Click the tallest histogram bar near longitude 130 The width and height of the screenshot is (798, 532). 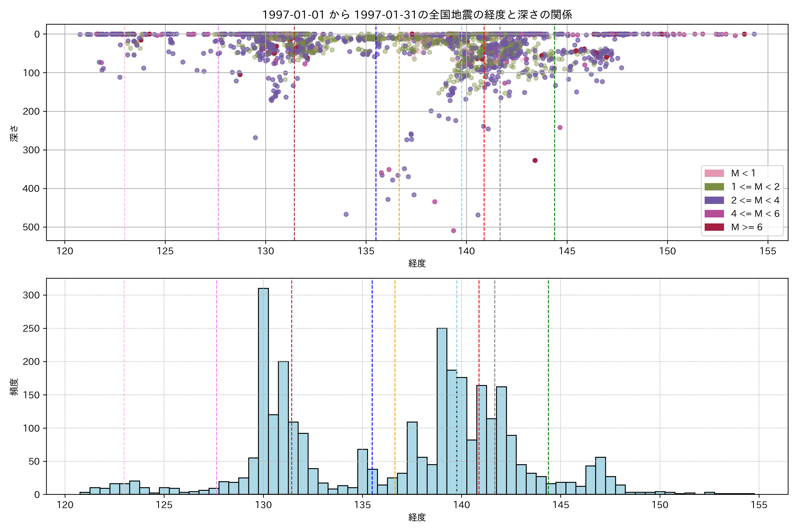[263, 390]
